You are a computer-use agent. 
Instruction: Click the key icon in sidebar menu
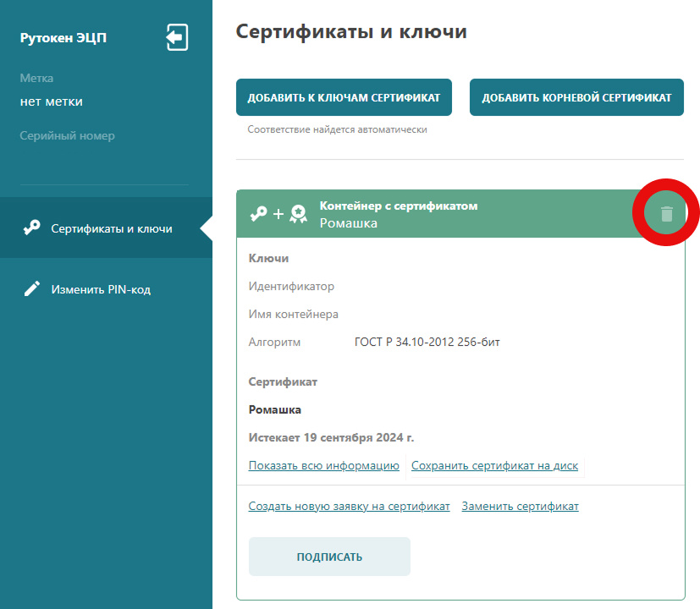[31, 228]
